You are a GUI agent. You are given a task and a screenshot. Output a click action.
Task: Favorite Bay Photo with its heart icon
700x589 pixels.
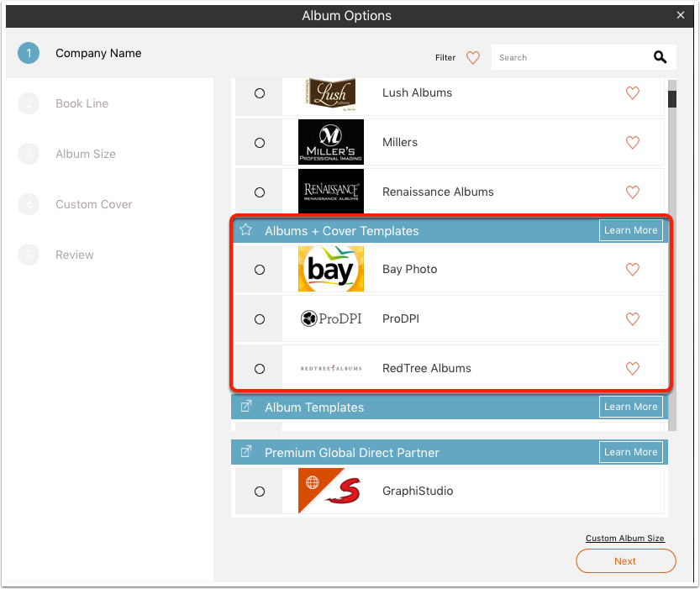click(x=632, y=269)
